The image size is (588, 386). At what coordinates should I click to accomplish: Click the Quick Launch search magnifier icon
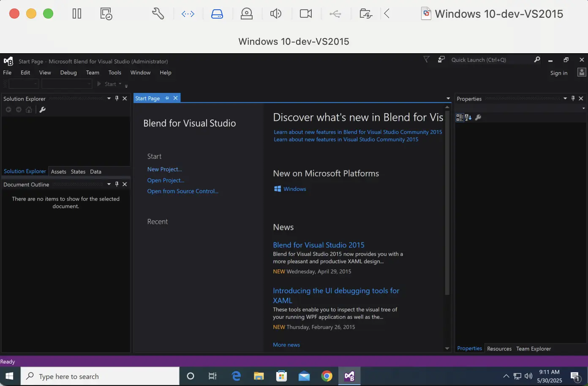[x=537, y=60]
